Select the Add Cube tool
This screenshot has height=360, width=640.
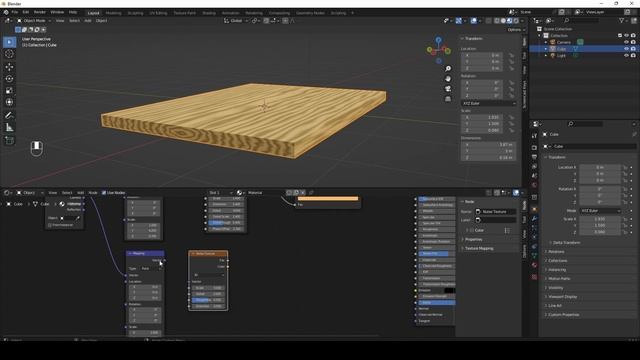[x=9, y=141]
